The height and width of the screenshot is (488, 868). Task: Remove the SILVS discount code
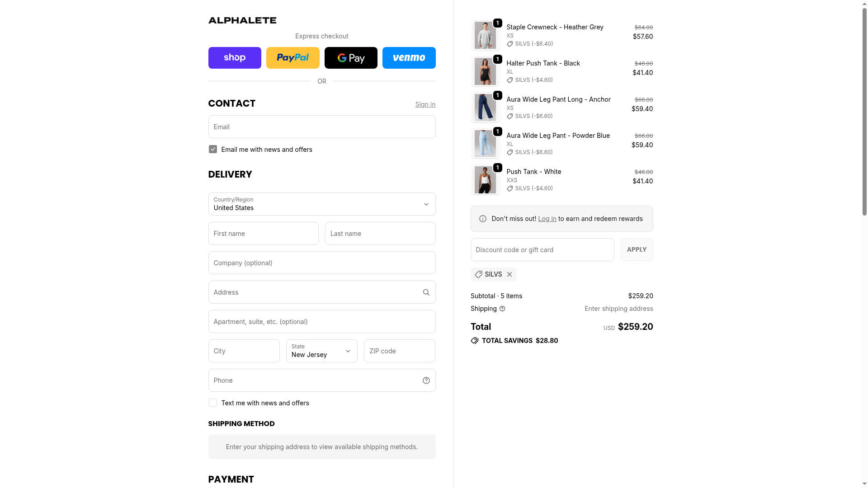(x=509, y=274)
